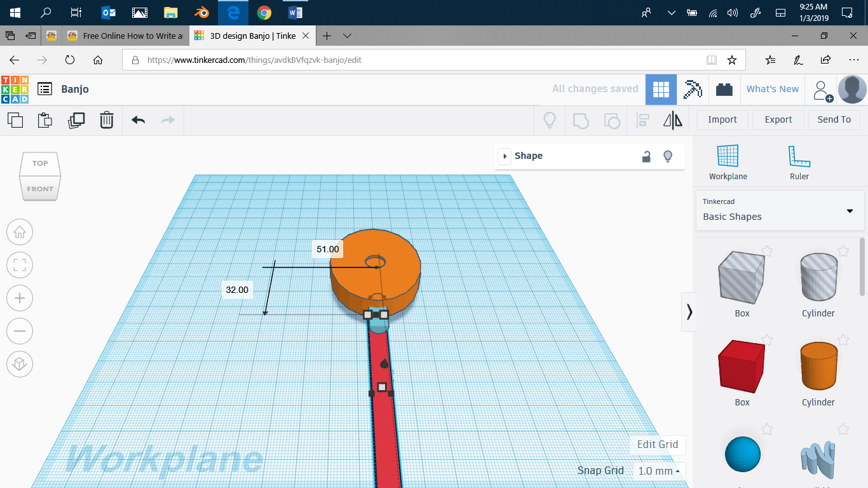This screenshot has height=488, width=868.
Task: Delete selected shape with trash icon
Action: click(x=107, y=119)
